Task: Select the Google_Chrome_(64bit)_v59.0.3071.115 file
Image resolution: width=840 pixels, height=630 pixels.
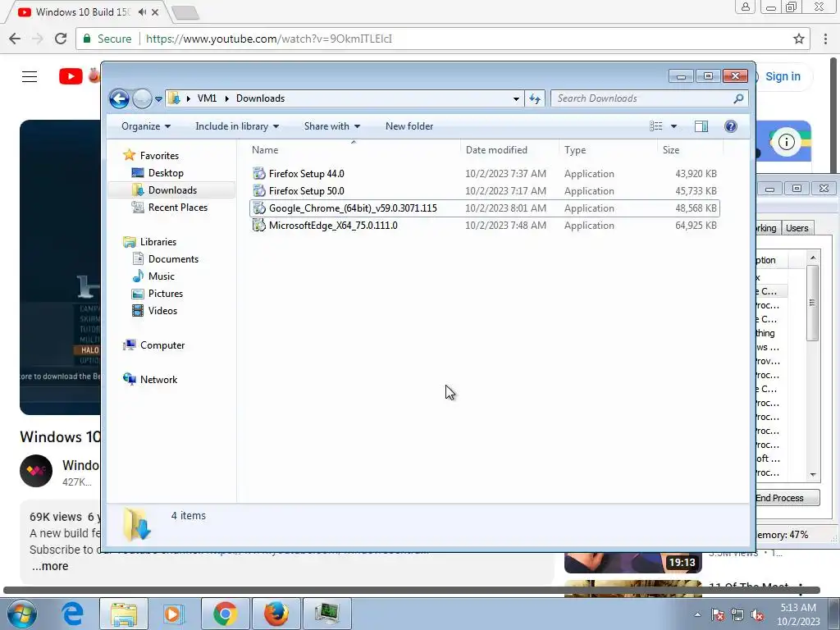Action: 484,208
